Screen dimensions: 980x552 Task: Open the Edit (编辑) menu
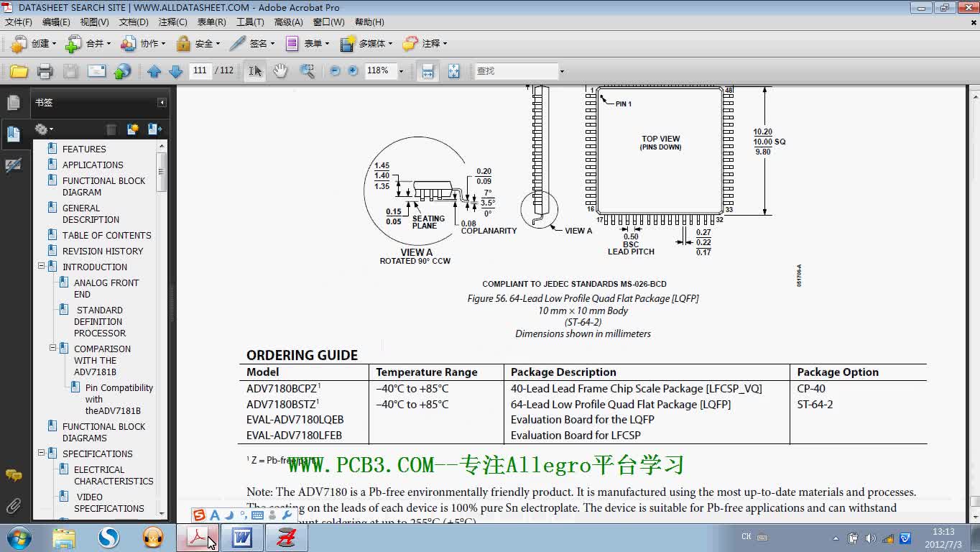(56, 22)
